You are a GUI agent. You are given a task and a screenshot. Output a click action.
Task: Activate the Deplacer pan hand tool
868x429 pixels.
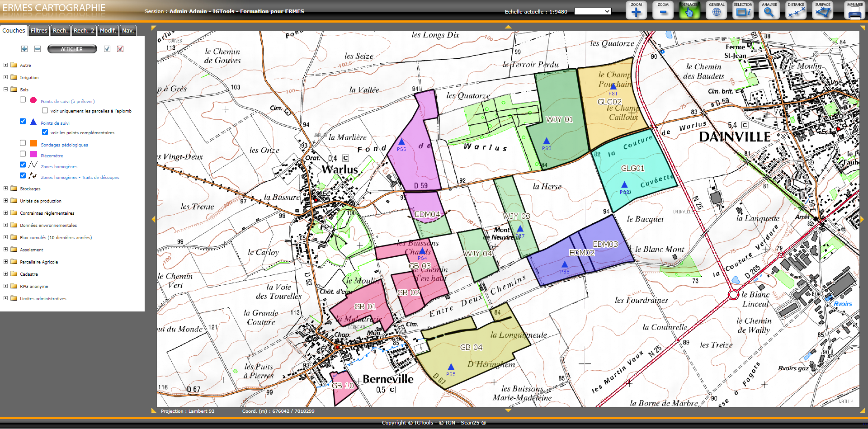click(689, 10)
